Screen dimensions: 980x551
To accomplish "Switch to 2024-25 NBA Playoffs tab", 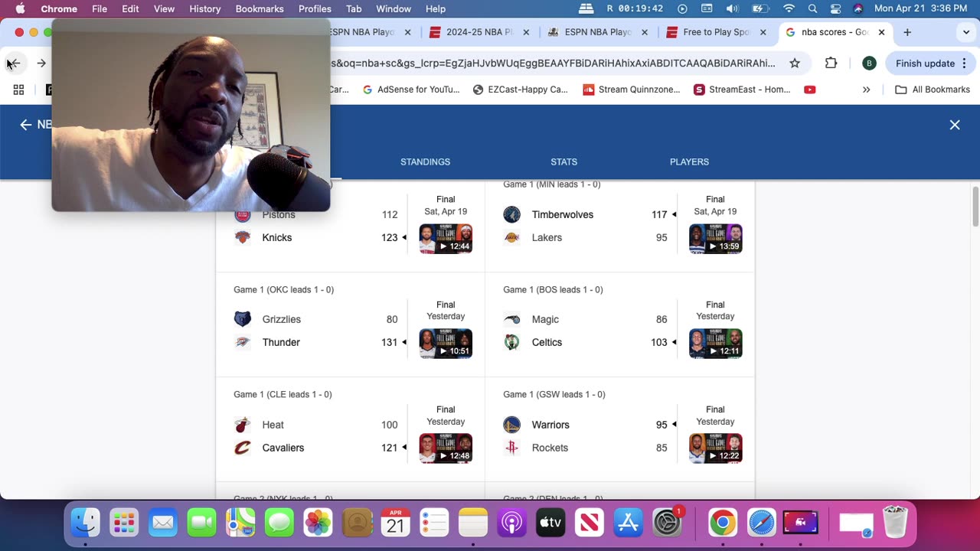I will [x=479, y=32].
